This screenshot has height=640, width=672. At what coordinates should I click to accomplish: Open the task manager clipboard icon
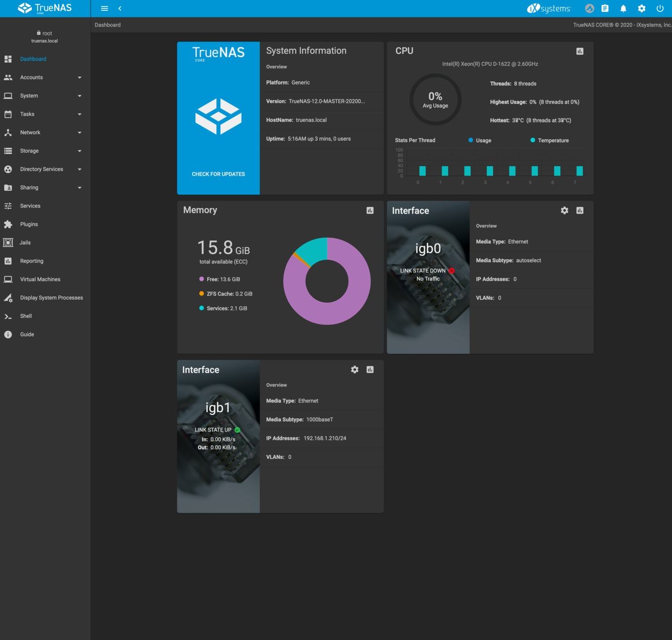click(x=605, y=8)
